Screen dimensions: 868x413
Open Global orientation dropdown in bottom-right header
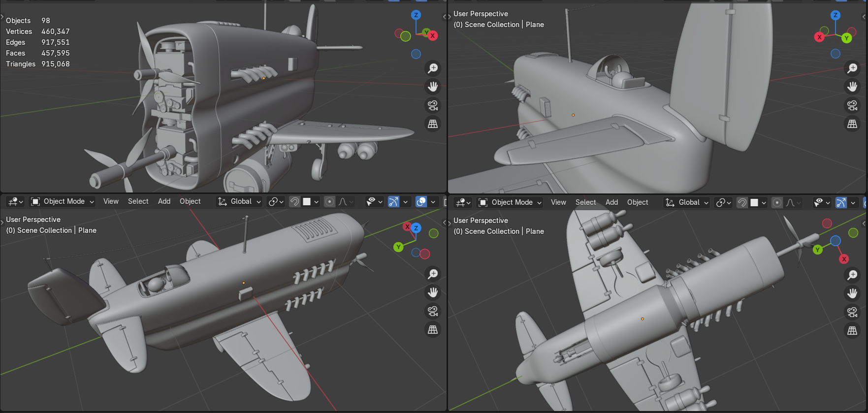(x=687, y=202)
